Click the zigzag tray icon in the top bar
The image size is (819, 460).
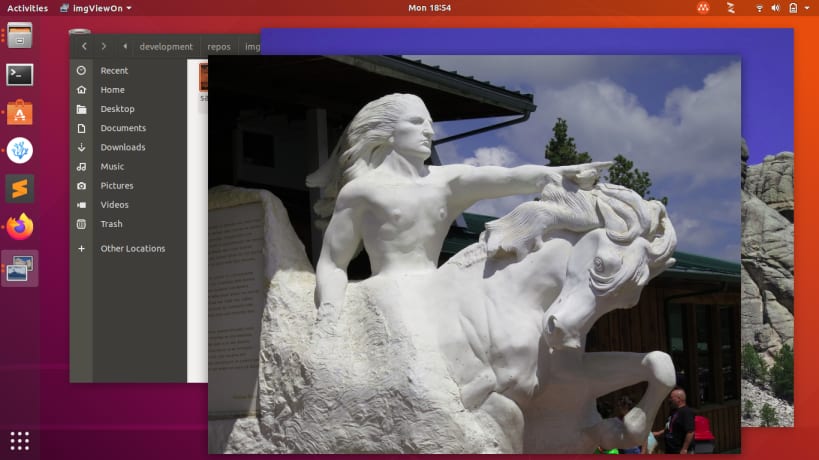click(731, 8)
